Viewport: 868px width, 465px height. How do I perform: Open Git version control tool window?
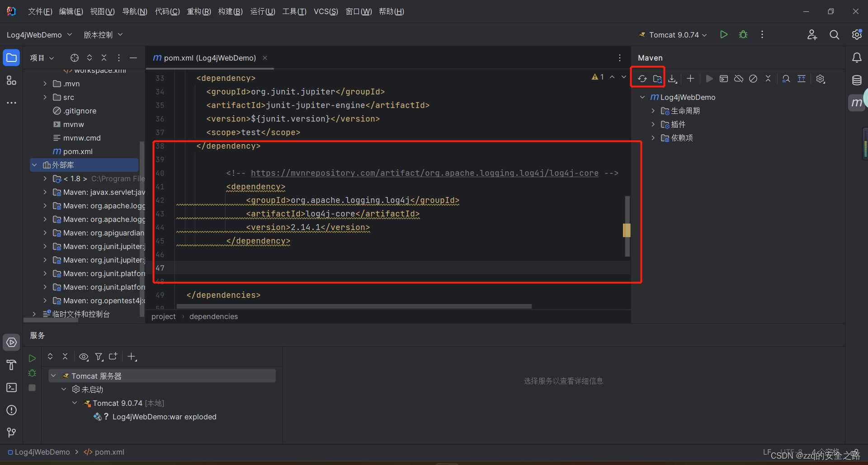11,433
